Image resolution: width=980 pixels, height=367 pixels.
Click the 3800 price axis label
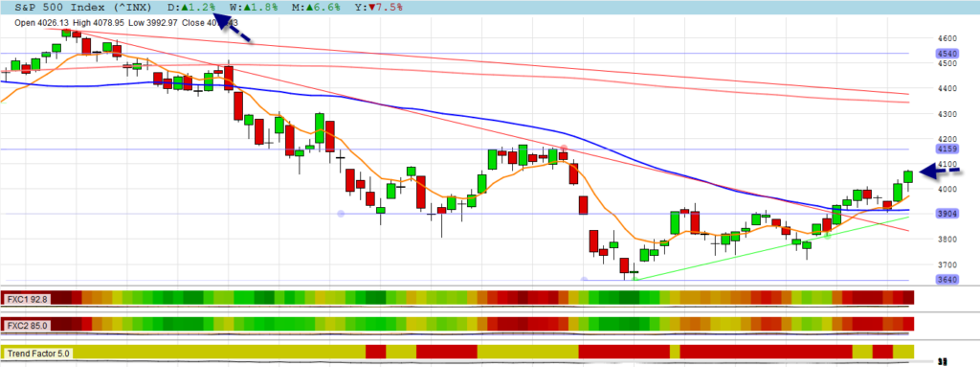pos(948,240)
